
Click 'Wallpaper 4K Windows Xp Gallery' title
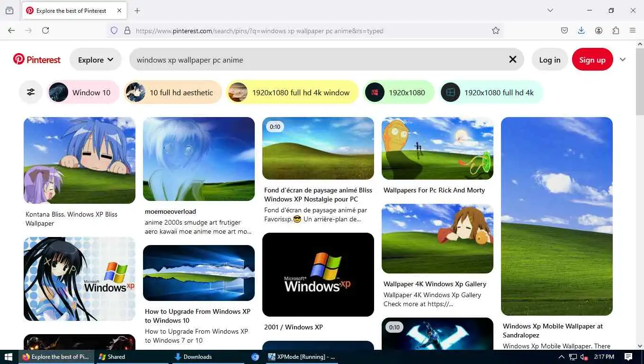coord(435,284)
